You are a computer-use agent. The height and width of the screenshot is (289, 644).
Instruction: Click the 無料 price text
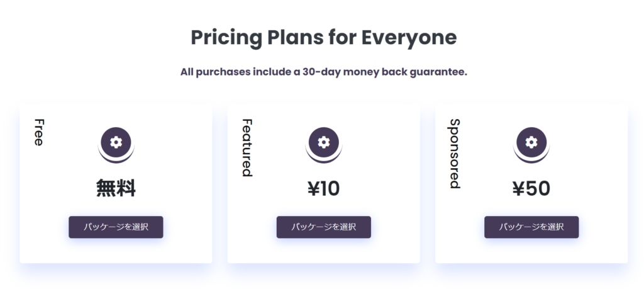[x=116, y=189]
